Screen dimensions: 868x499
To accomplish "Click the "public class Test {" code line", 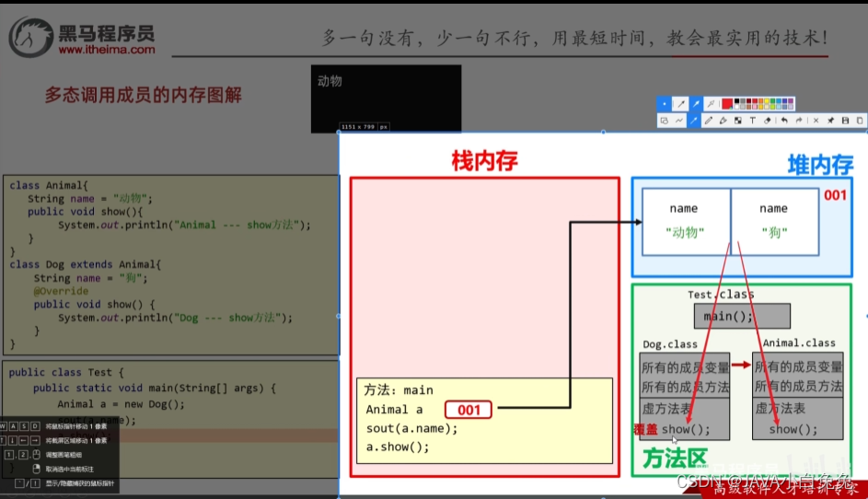I will coord(66,372).
